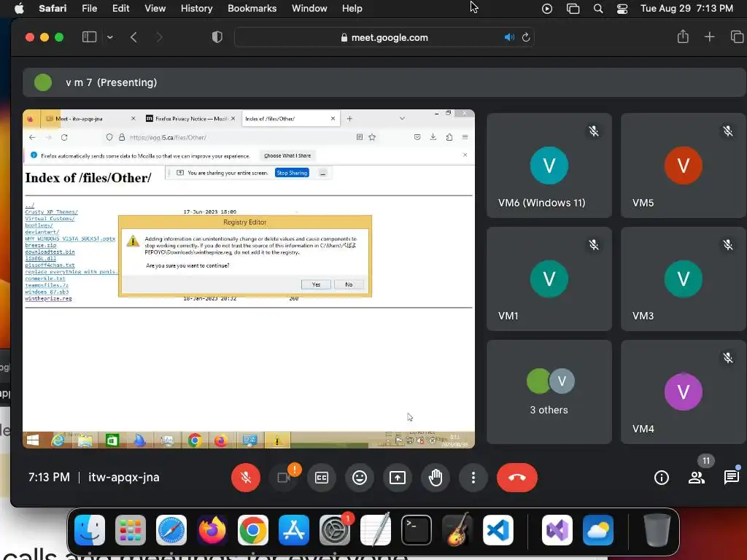The image size is (747, 560).
Task: Open more options three-dot menu
Action: click(x=473, y=477)
